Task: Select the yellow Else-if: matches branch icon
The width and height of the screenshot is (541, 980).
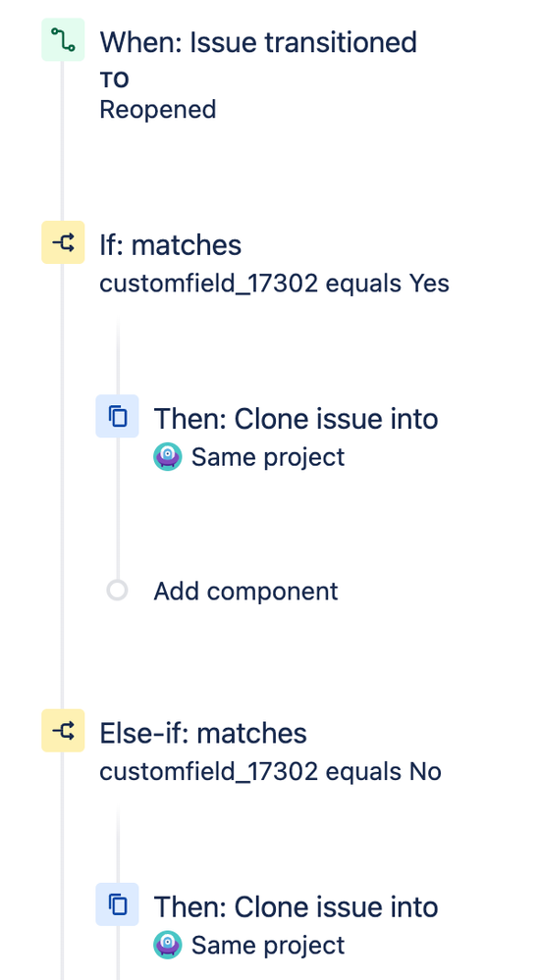Action: (63, 730)
